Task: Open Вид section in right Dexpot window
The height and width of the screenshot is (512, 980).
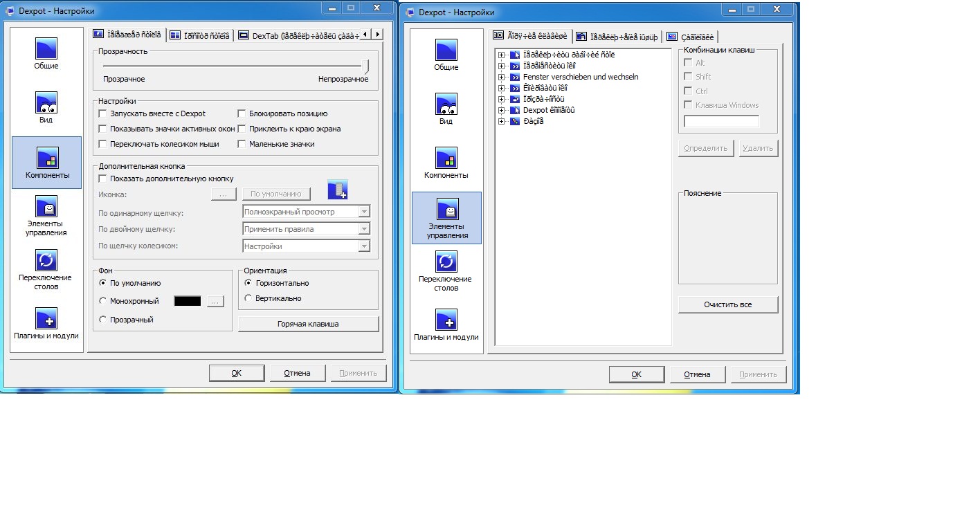Action: [446, 109]
